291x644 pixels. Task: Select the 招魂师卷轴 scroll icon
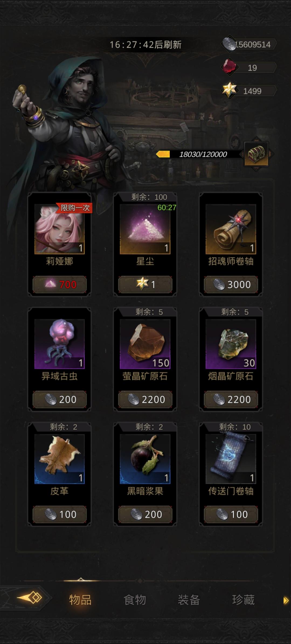coord(231,229)
